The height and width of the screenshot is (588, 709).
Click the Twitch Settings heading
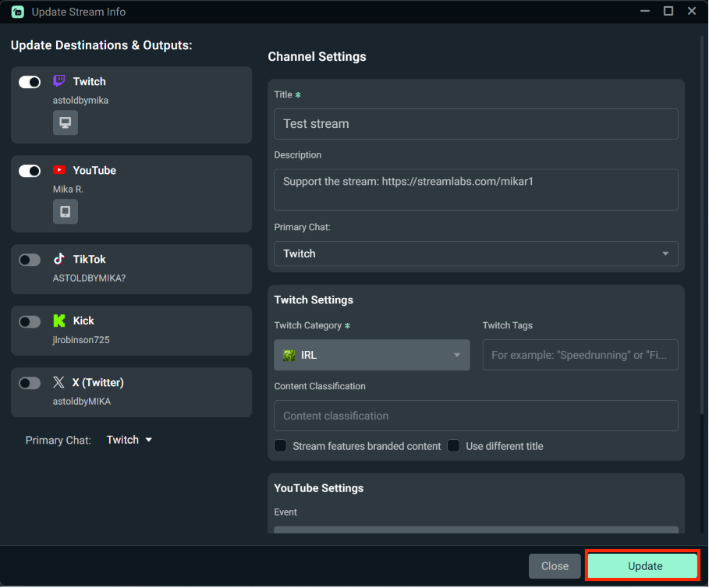click(x=314, y=299)
